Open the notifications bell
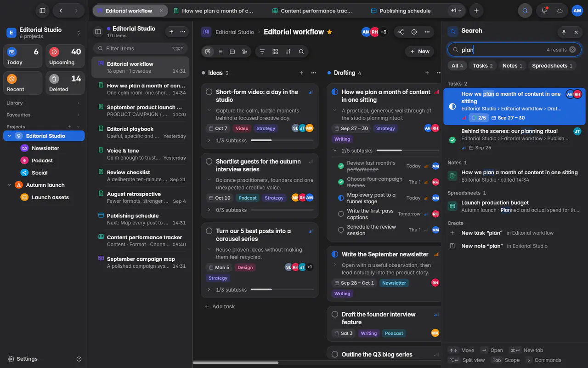 tap(544, 11)
